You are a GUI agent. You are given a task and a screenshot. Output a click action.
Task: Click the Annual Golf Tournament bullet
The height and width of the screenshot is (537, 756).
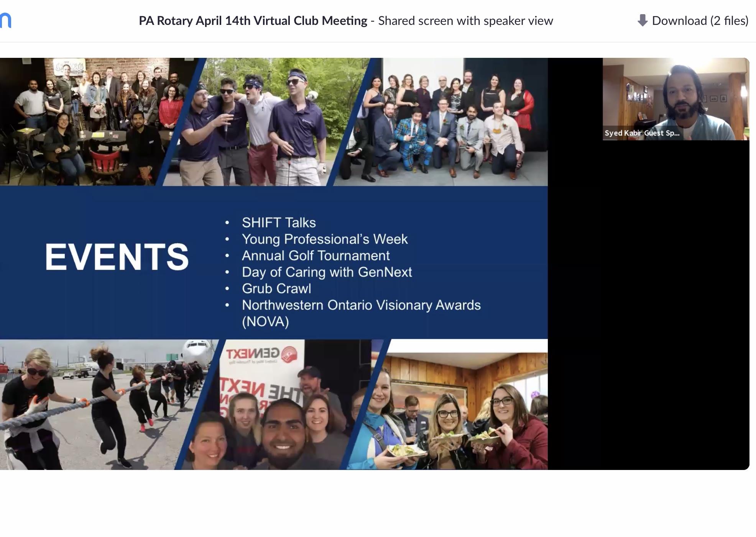click(x=316, y=255)
